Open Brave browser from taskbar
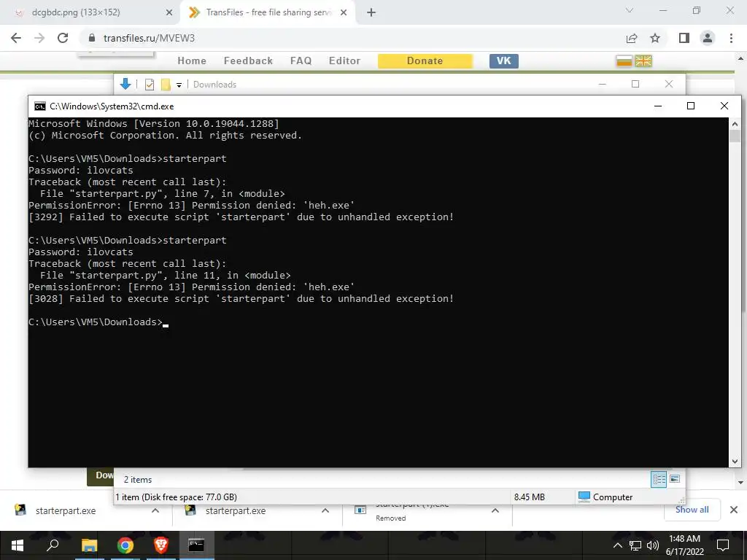Viewport: 747px width, 560px height. click(x=161, y=545)
